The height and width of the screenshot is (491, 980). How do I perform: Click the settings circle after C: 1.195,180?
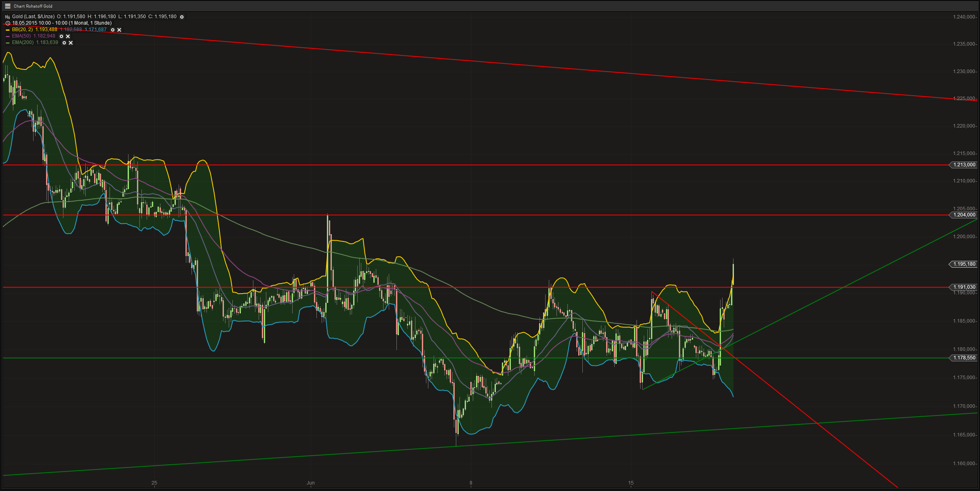pos(181,17)
